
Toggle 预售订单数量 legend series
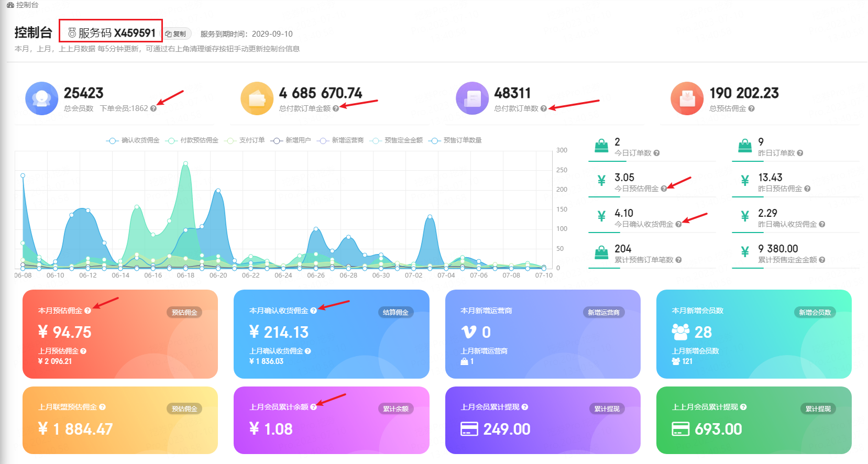pos(455,140)
